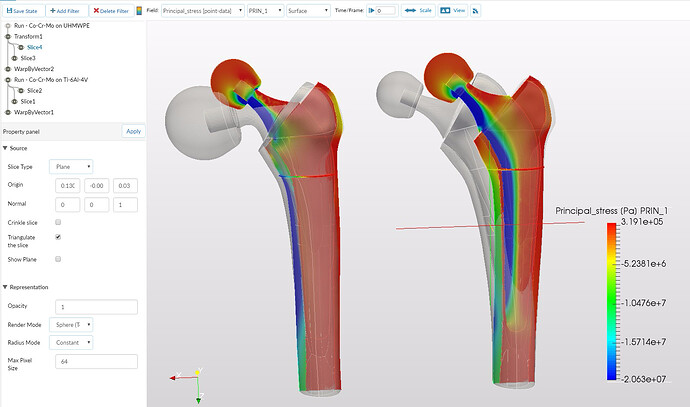This screenshot has width=690, height=407.
Task: Click the feed icon beside View
Action: point(475,11)
